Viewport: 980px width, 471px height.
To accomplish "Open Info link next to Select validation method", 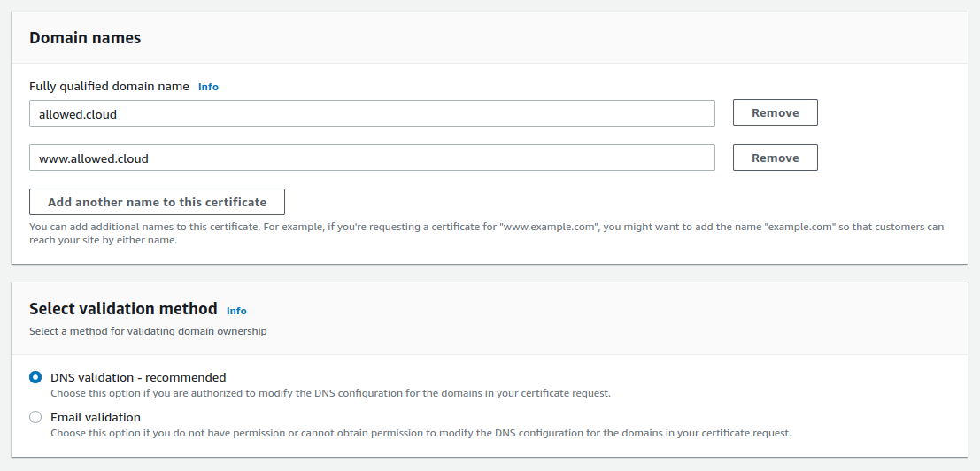I will 236,311.
